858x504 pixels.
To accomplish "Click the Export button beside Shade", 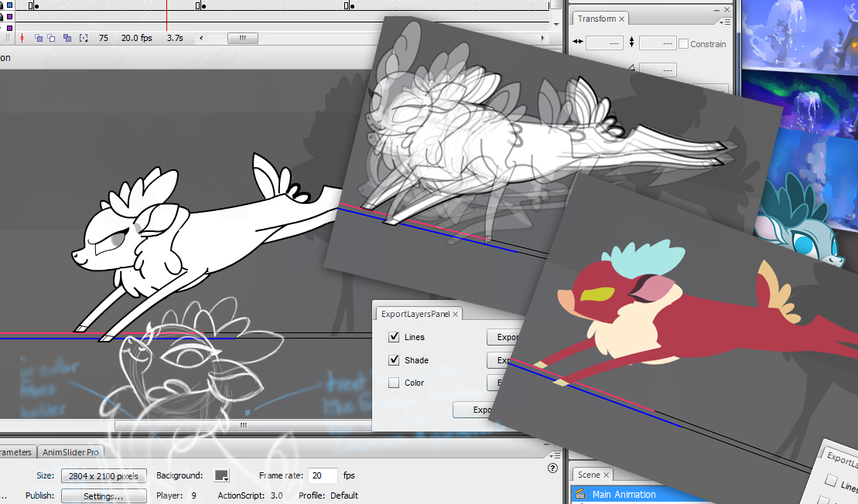I will click(x=500, y=359).
